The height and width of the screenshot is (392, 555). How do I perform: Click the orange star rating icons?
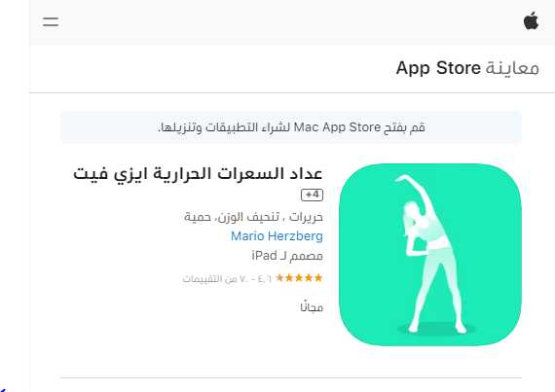(300, 278)
